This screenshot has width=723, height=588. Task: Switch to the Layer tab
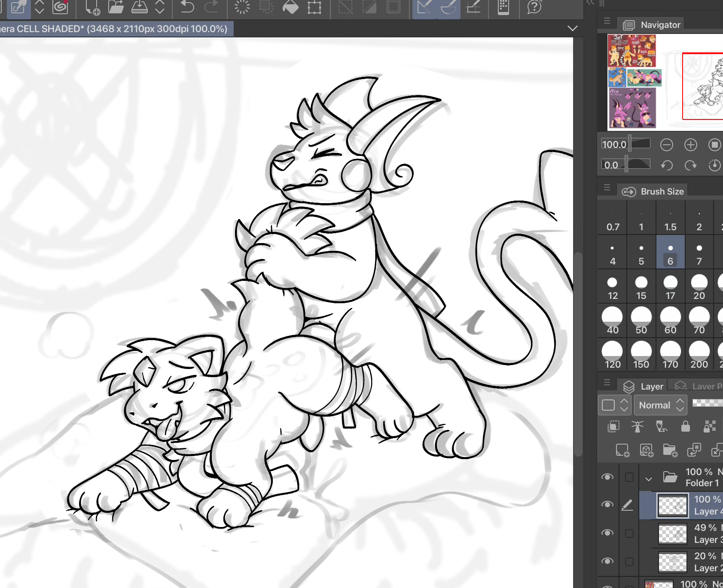[643, 386]
